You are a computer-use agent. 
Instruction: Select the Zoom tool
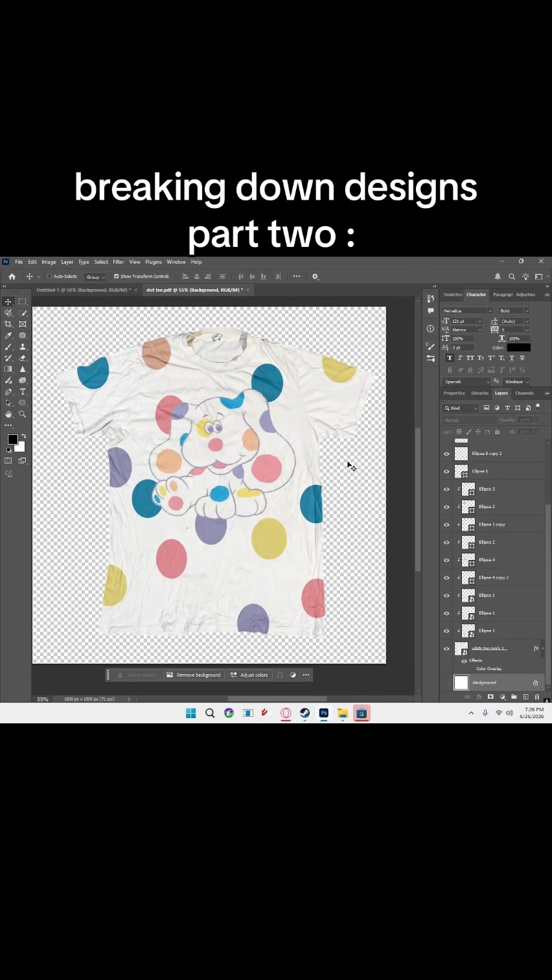coord(23,414)
